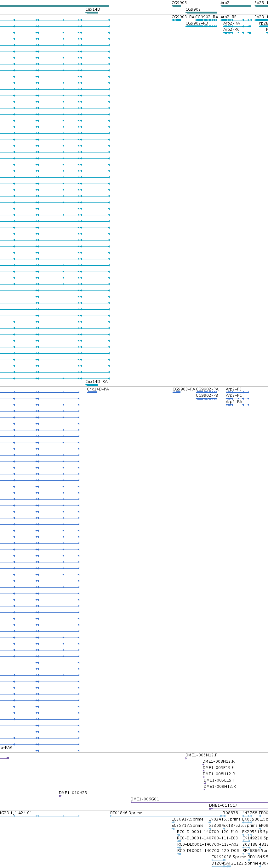Select the 203188 EST label
The height and width of the screenshot is (868, 268).
click(x=250, y=844)
